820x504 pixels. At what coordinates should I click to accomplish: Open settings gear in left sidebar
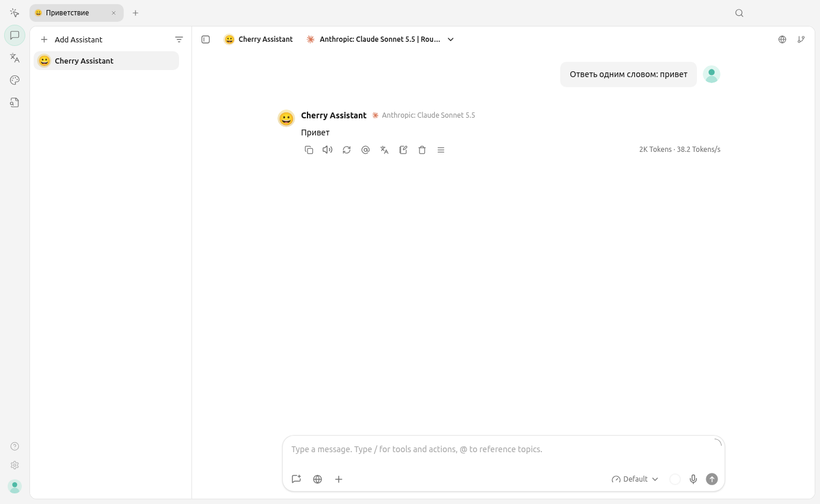15,465
